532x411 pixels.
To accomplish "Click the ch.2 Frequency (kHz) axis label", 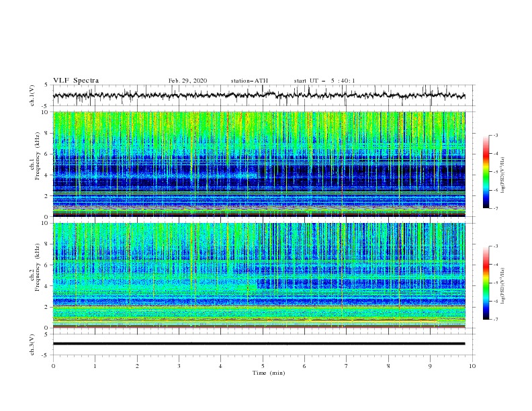I will coord(34,267).
